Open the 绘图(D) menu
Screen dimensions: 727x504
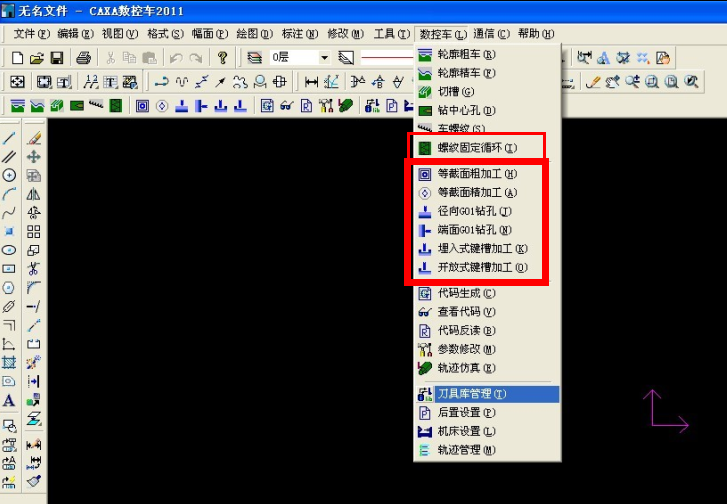pos(254,34)
